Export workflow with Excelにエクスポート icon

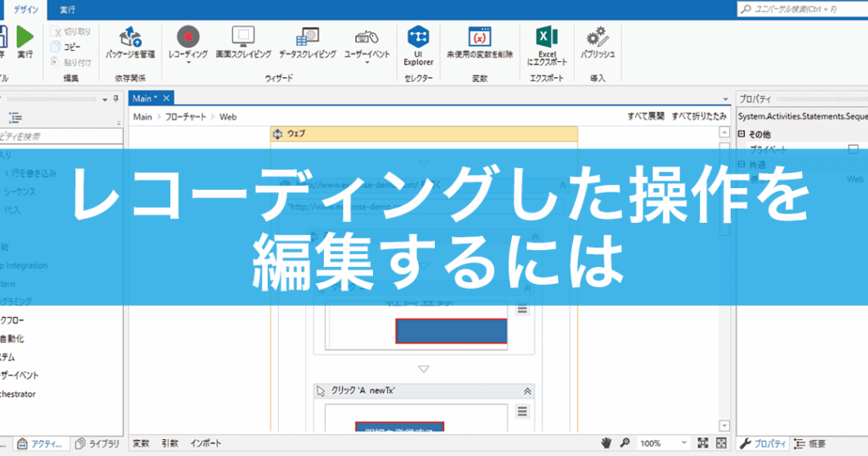click(546, 36)
